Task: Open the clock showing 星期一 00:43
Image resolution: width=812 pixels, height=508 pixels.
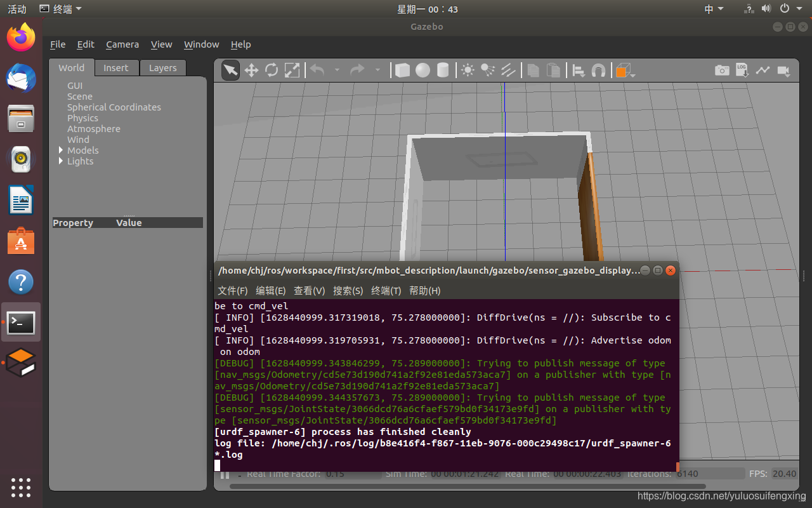Action: click(428, 9)
